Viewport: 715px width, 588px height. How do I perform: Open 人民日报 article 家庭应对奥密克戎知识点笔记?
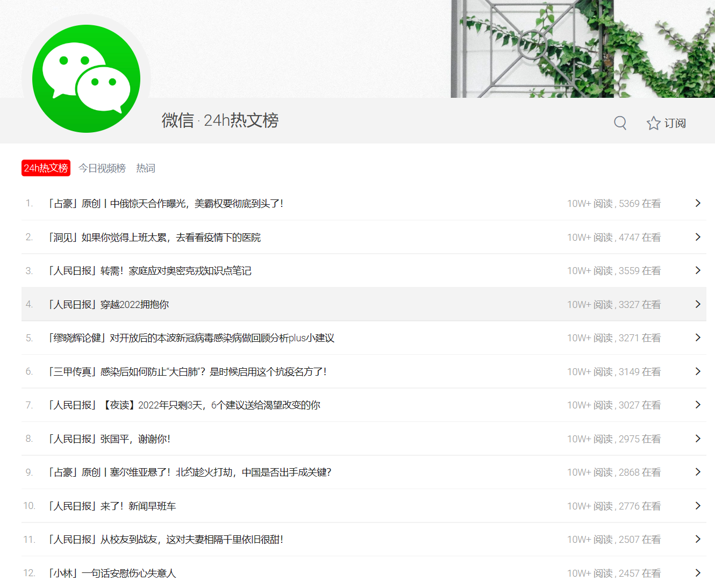pos(149,271)
